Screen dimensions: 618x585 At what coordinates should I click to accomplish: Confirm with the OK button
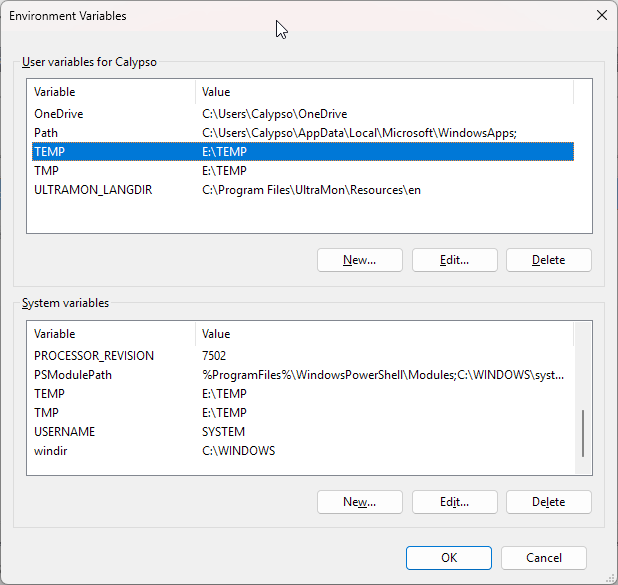(449, 558)
